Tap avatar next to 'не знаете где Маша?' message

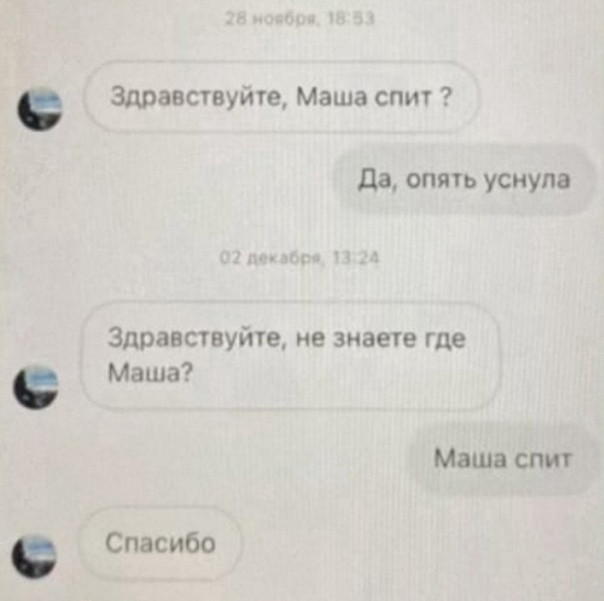36,386
